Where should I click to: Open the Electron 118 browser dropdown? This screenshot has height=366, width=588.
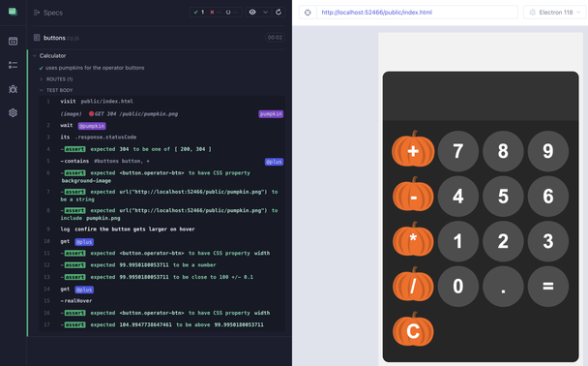click(x=554, y=13)
